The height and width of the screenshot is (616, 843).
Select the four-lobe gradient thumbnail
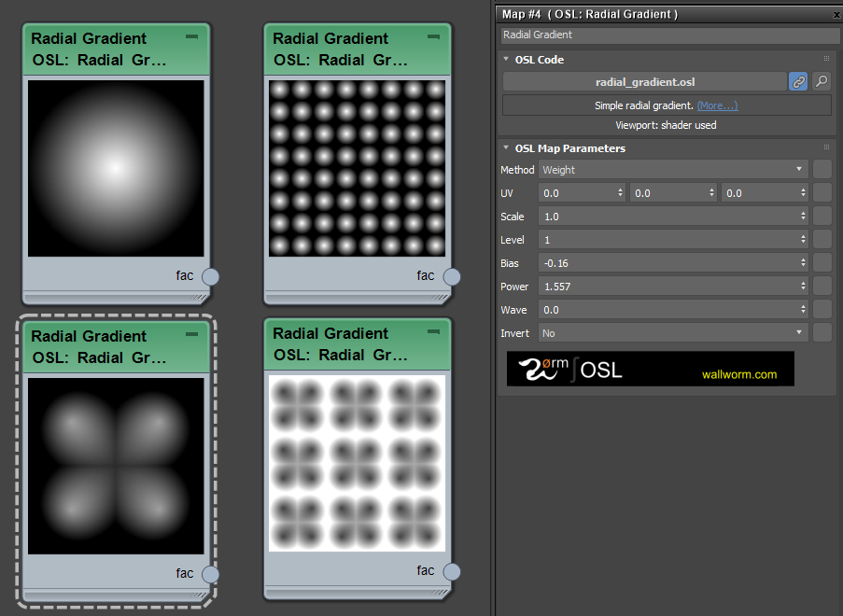[116, 466]
